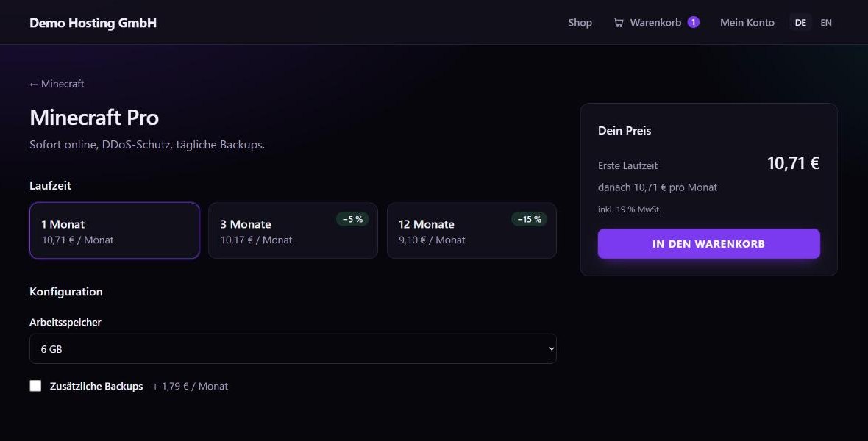The height and width of the screenshot is (441, 868).
Task: Switch language to EN
Action: tap(826, 23)
